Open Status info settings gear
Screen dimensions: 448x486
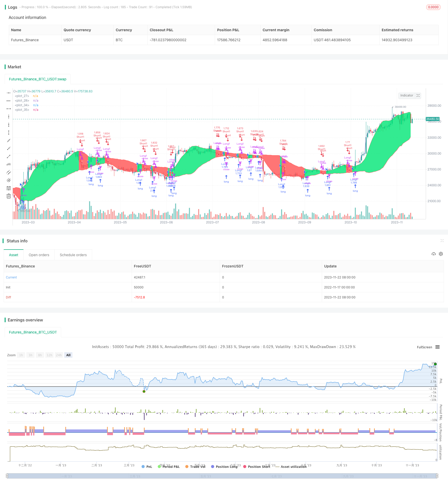(x=441, y=254)
